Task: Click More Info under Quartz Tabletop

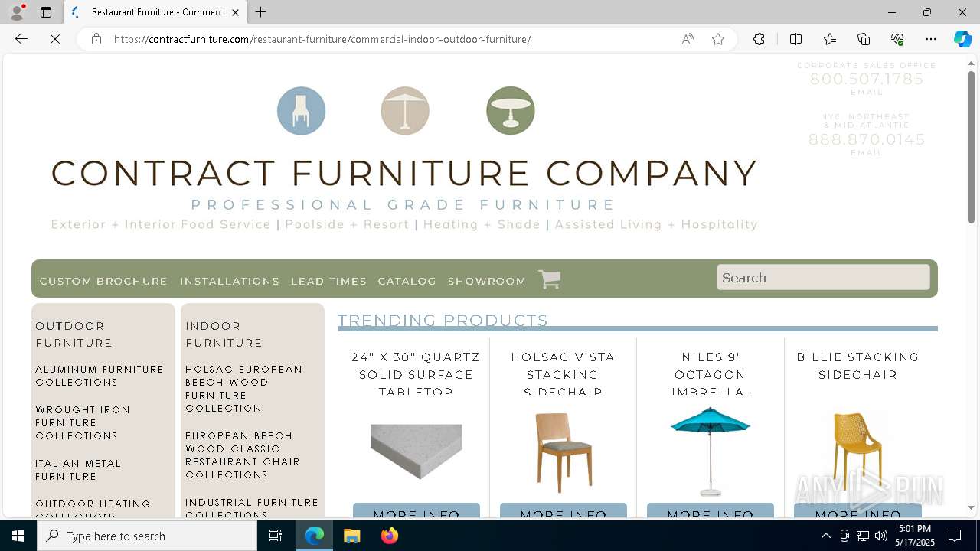Action: pos(416,510)
